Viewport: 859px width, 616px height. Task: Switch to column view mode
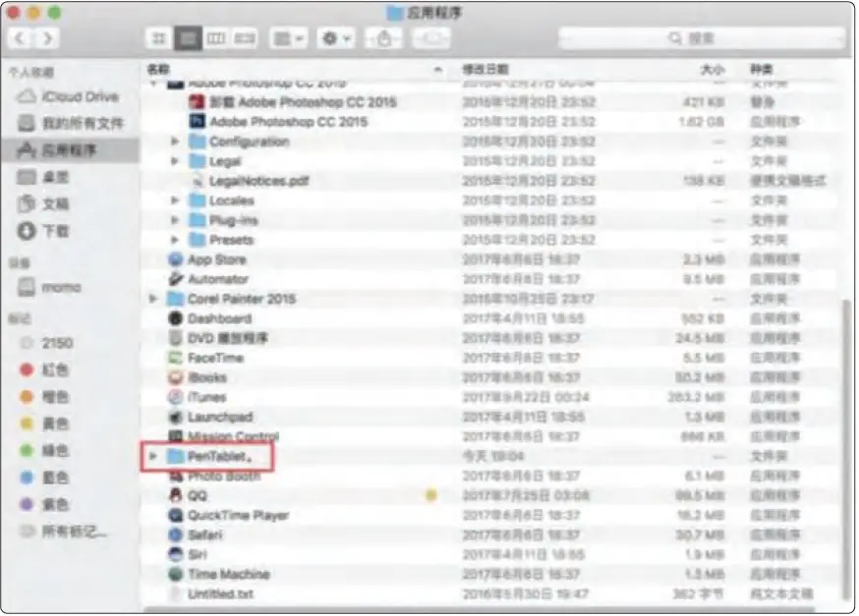click(x=216, y=38)
